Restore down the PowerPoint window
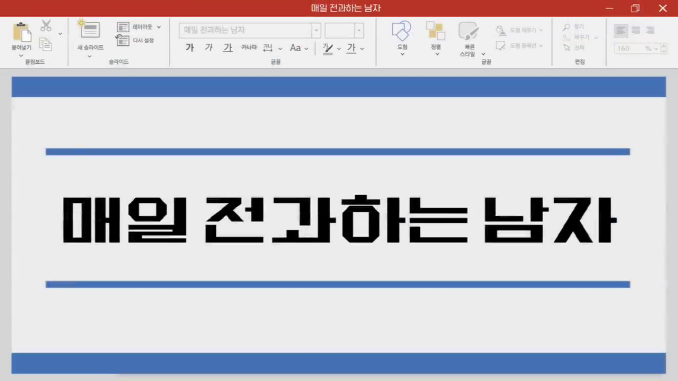This screenshot has width=678, height=381. 635,8
